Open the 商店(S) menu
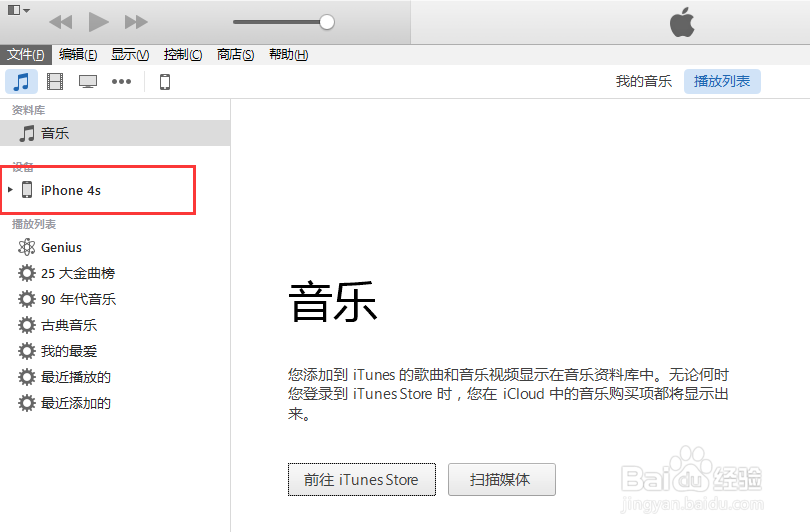Image resolution: width=810 pixels, height=532 pixels. [x=236, y=55]
